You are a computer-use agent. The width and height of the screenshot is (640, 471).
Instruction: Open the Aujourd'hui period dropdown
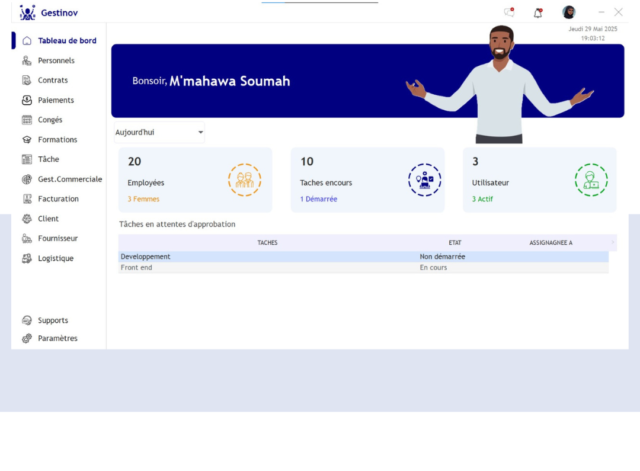159,132
